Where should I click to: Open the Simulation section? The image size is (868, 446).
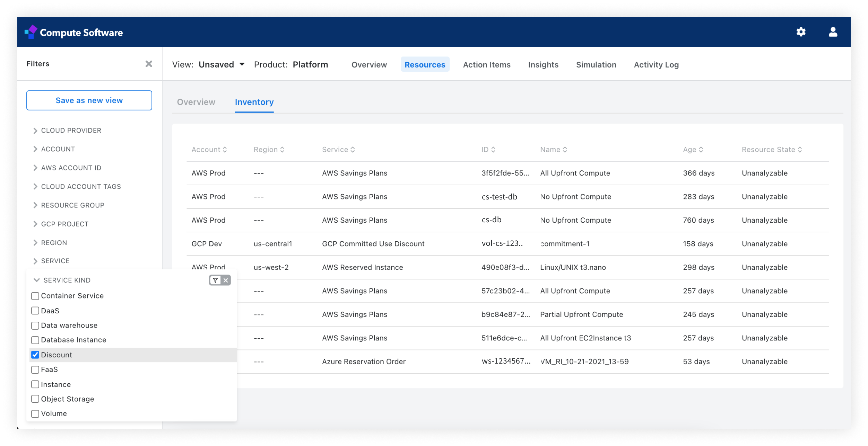(596, 65)
